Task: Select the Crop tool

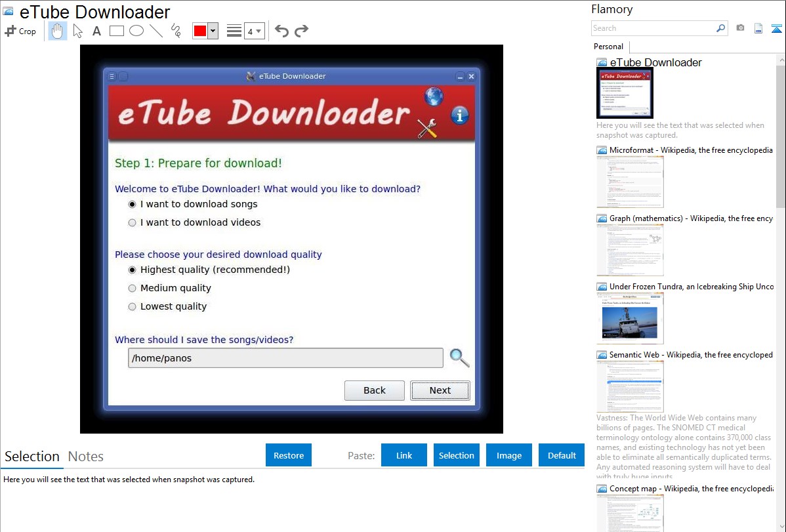Action: (x=20, y=31)
